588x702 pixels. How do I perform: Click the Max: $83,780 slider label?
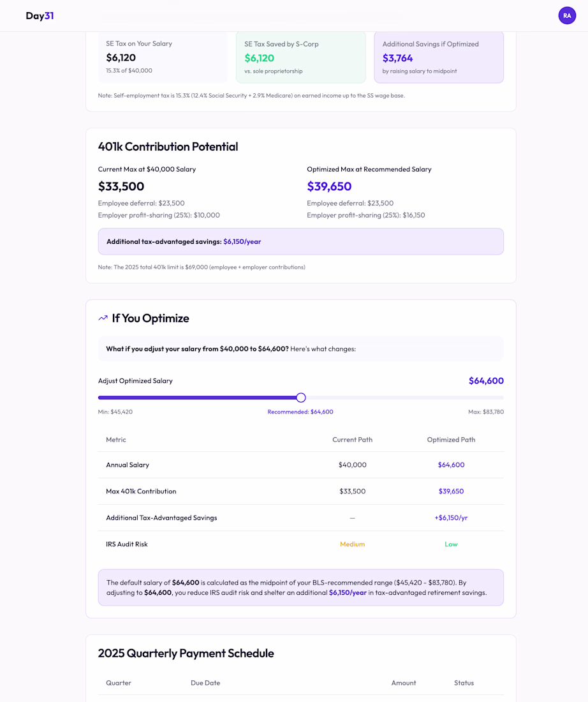486,412
